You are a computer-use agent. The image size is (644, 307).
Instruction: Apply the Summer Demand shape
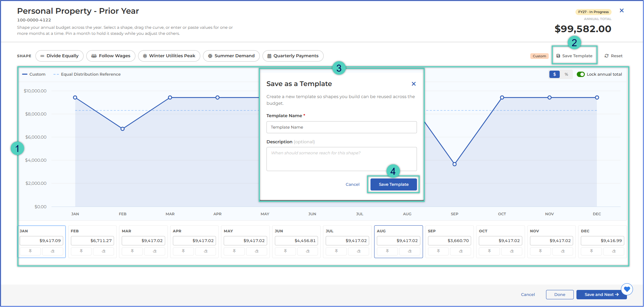(231, 56)
